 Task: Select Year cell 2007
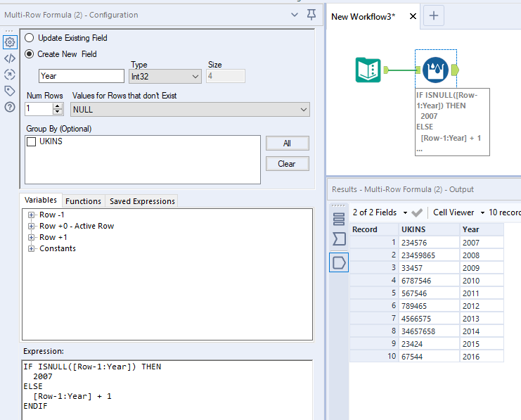point(482,243)
